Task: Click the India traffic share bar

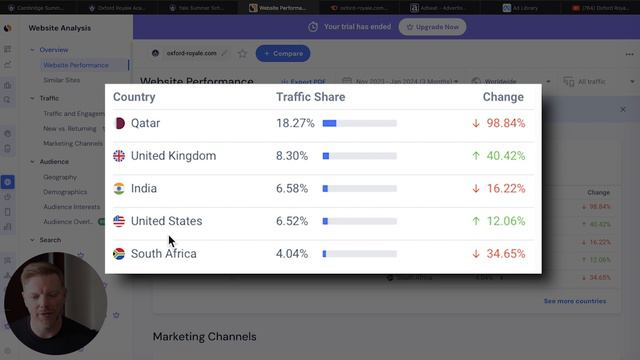Action: pyautogui.click(x=360, y=189)
